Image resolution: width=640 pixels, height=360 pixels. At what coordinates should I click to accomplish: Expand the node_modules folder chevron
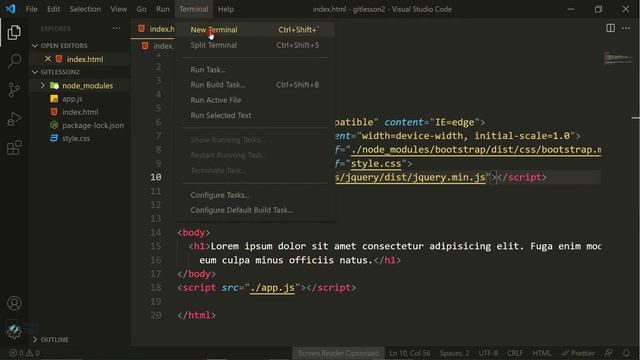[x=42, y=85]
